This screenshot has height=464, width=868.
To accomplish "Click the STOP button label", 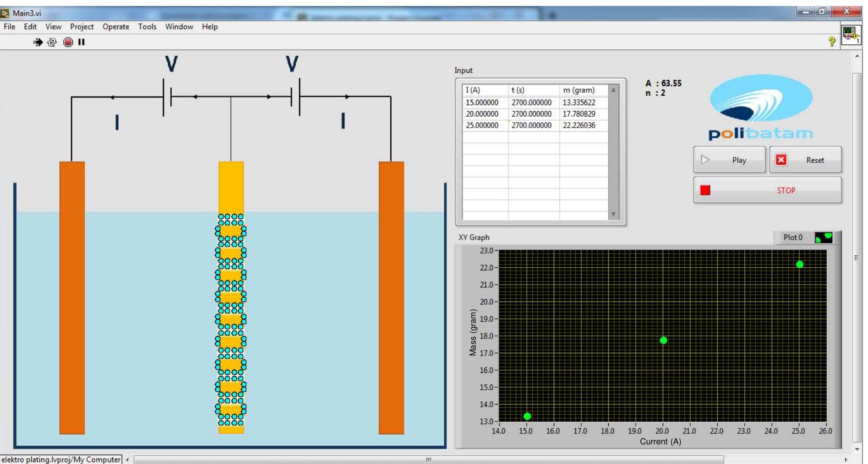I will [786, 190].
